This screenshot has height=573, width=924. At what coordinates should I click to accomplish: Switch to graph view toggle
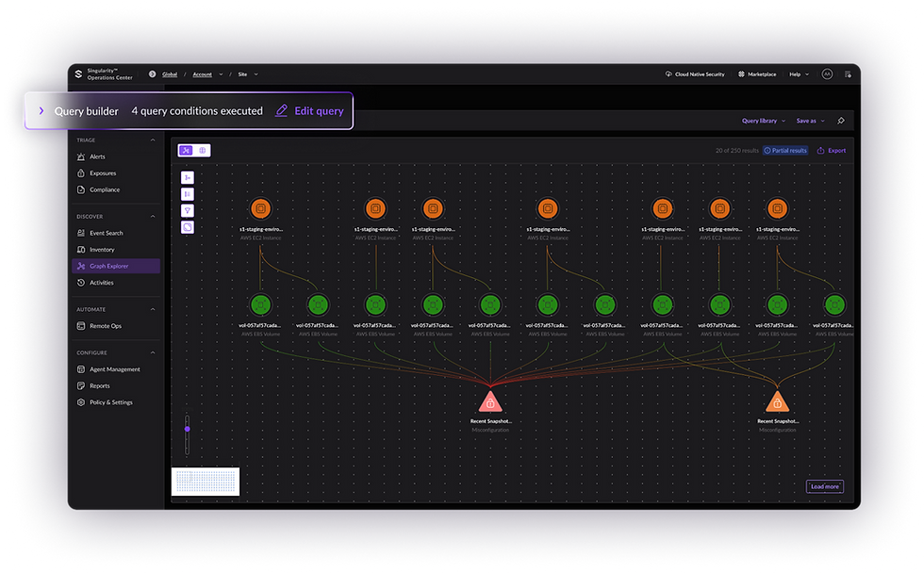[x=187, y=150]
